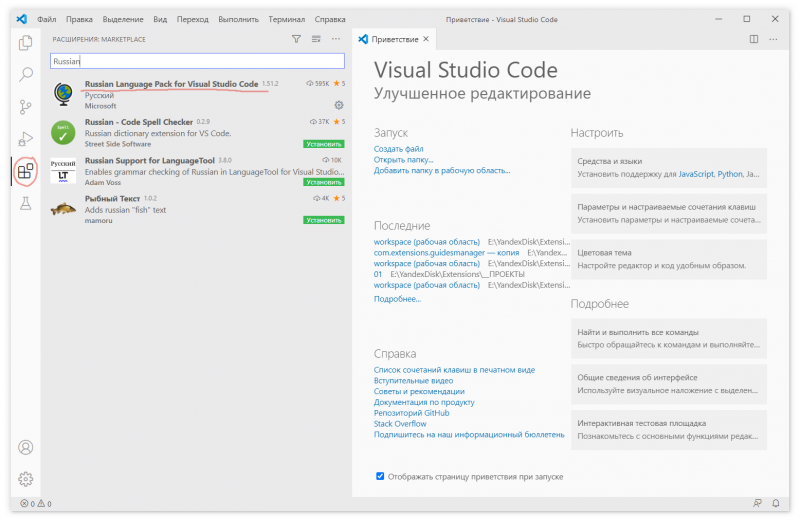The height and width of the screenshot is (520, 800).
Task: Open the Терминал menu
Action: point(286,19)
